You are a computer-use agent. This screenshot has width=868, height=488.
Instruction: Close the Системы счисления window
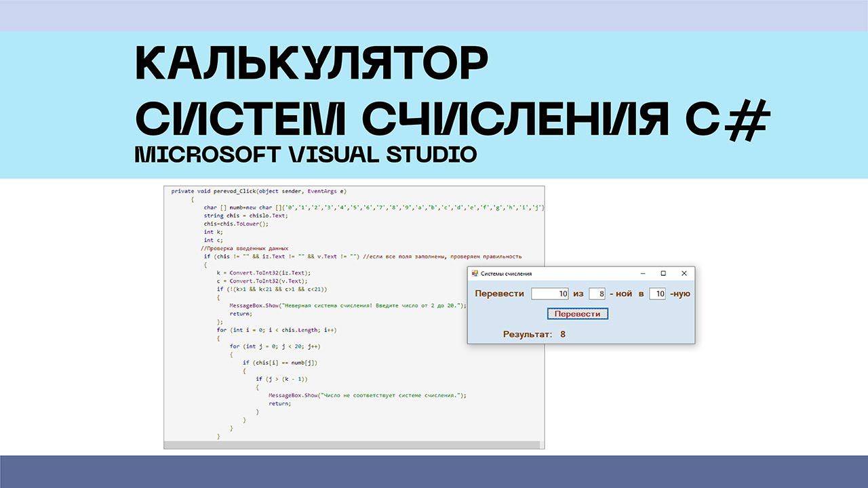(684, 273)
